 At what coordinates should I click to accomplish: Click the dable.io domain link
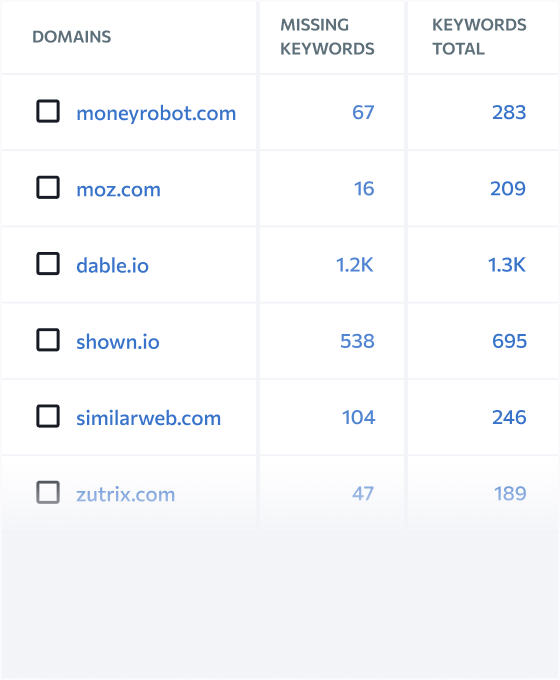(x=112, y=265)
